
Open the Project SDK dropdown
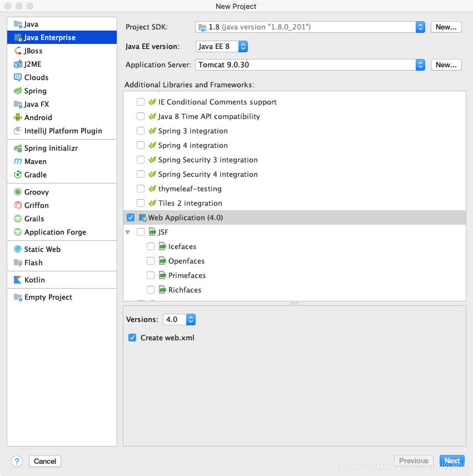point(310,27)
